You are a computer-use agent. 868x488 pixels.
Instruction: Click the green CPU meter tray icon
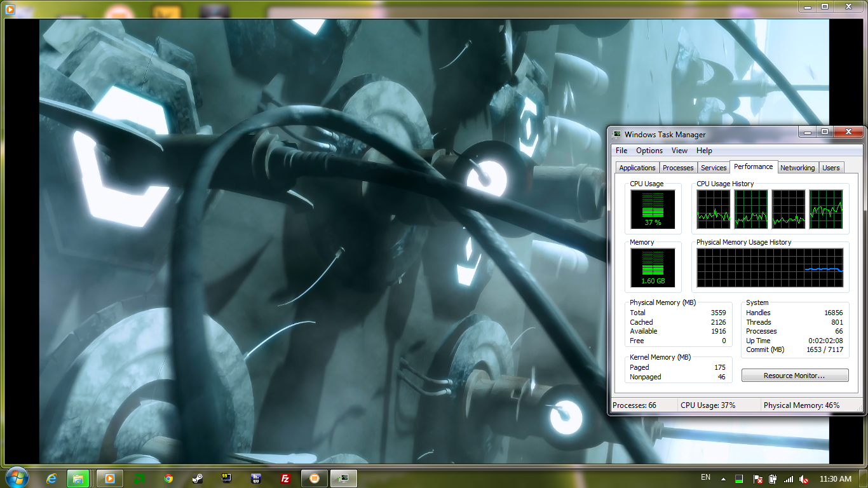(x=739, y=478)
